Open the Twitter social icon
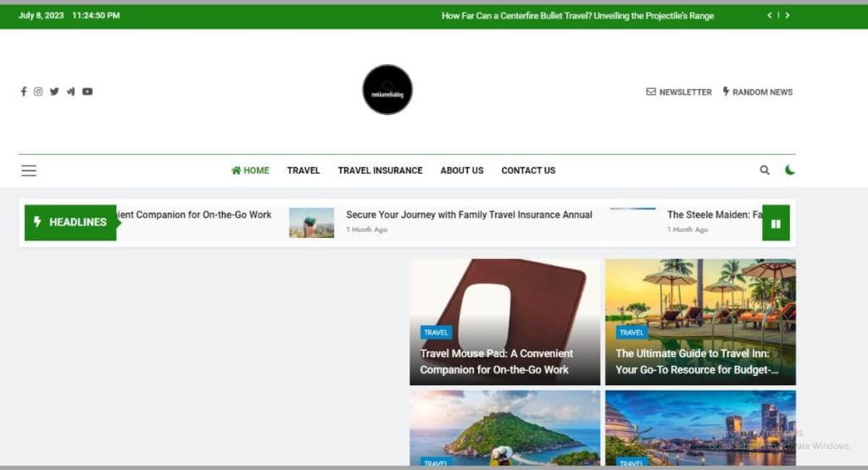Viewport: 868px width, 470px height. pos(54,91)
